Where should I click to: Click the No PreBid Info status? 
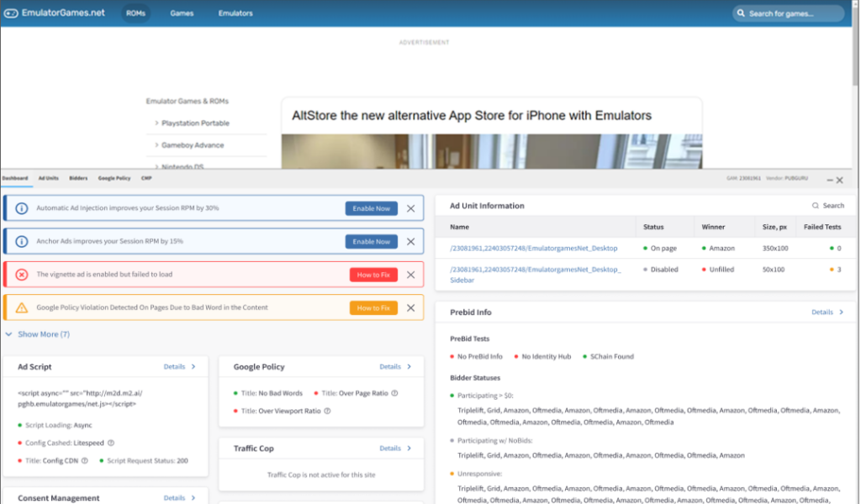point(476,356)
